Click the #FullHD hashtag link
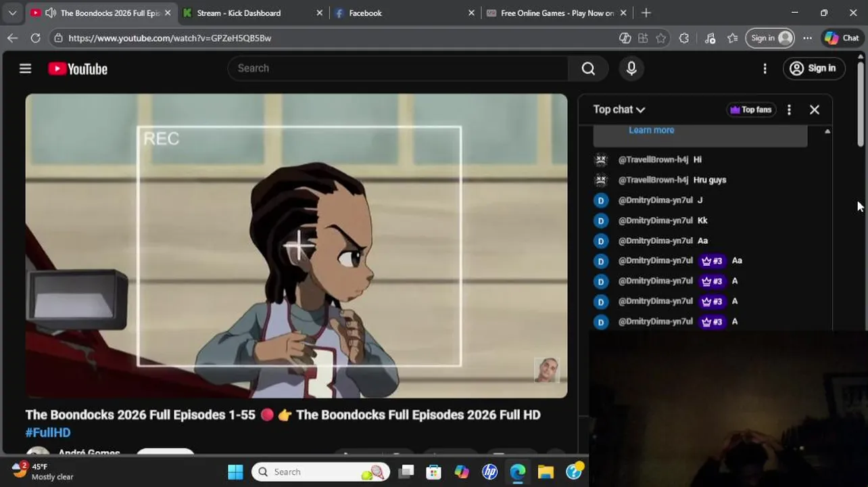This screenshot has height=487, width=868. coord(48,432)
